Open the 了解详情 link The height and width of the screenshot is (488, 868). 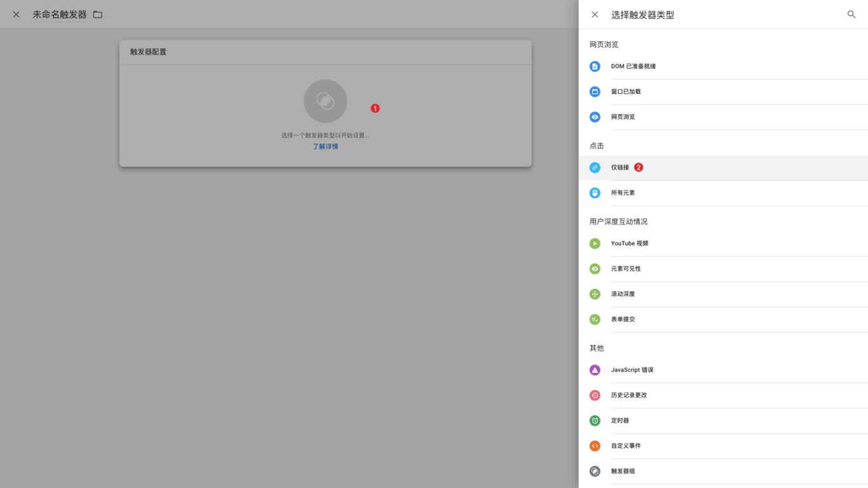coord(325,147)
